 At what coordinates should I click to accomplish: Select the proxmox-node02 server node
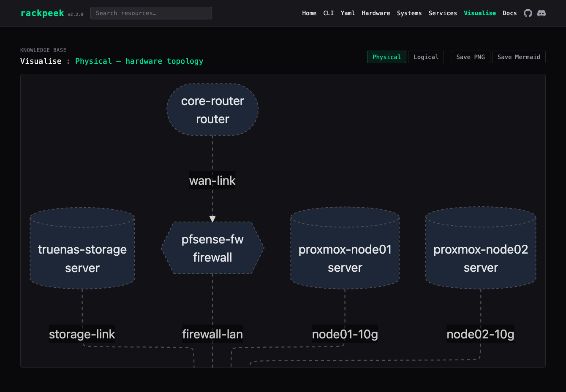[x=481, y=248]
